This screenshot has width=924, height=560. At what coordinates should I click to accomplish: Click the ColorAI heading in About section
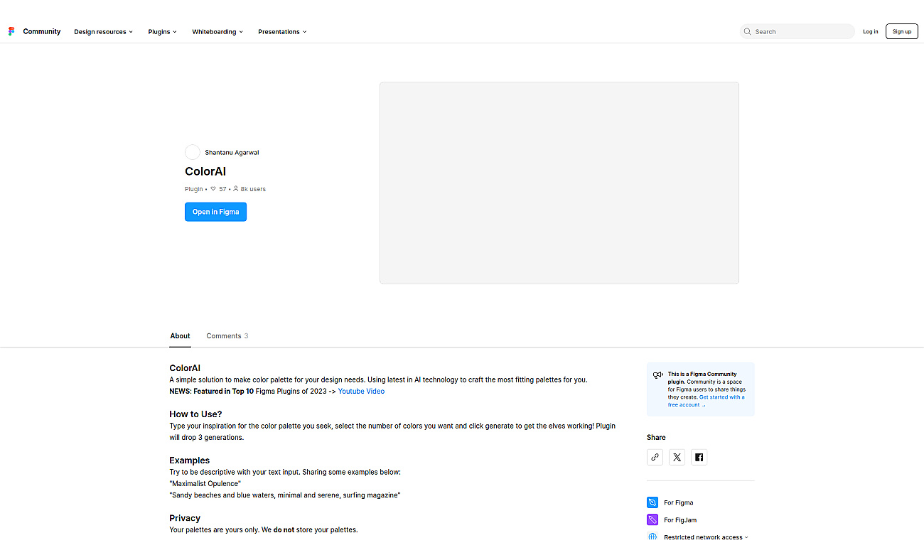[x=185, y=367]
